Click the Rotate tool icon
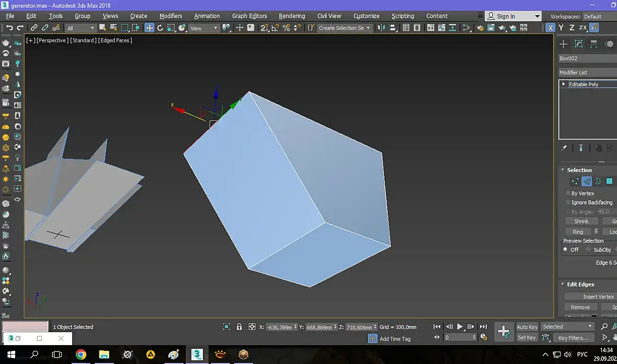 (x=160, y=28)
